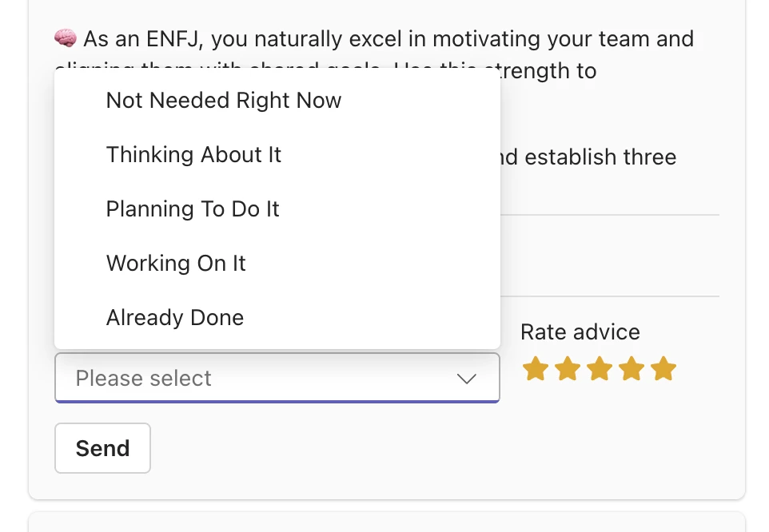Select "Not Needed Right Now" option
This screenshot has width=769, height=532.
tap(224, 101)
